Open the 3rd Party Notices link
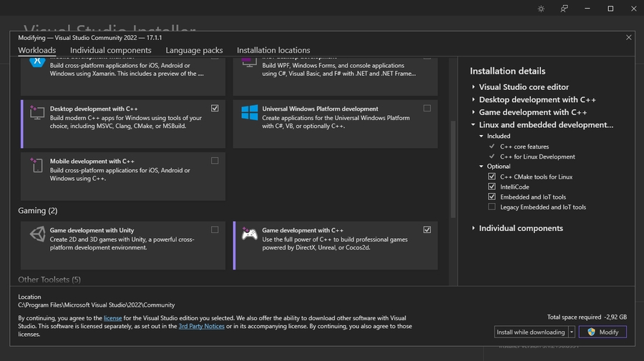The image size is (644, 361). [201, 327]
